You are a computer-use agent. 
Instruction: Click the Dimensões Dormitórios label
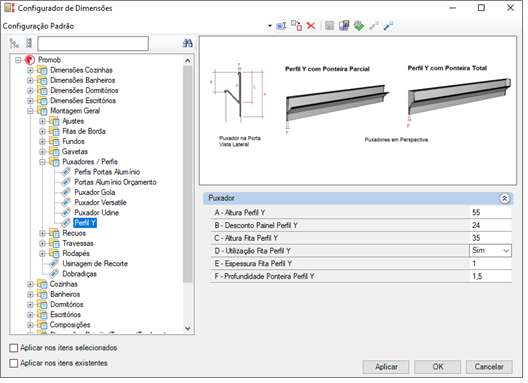(85, 91)
